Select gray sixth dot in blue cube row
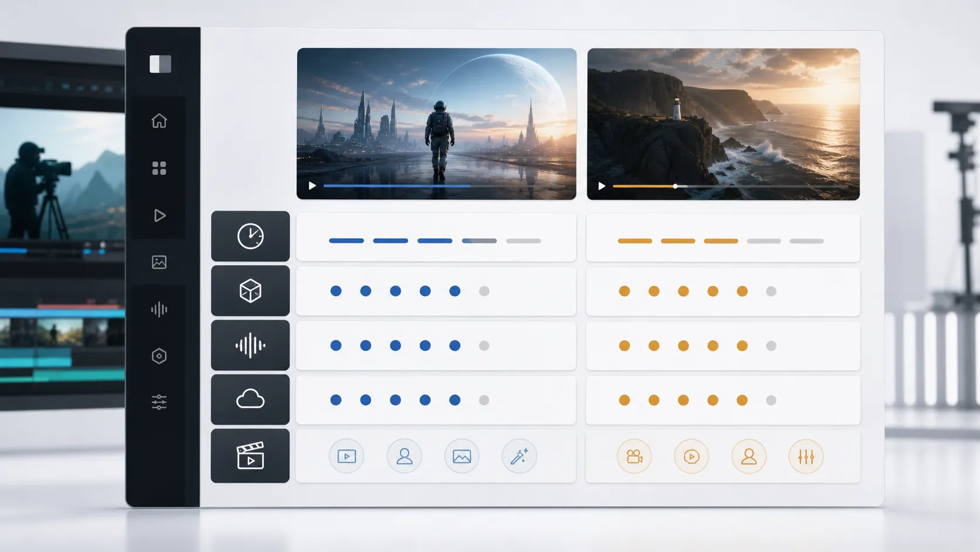This screenshot has width=980, height=552. (484, 291)
